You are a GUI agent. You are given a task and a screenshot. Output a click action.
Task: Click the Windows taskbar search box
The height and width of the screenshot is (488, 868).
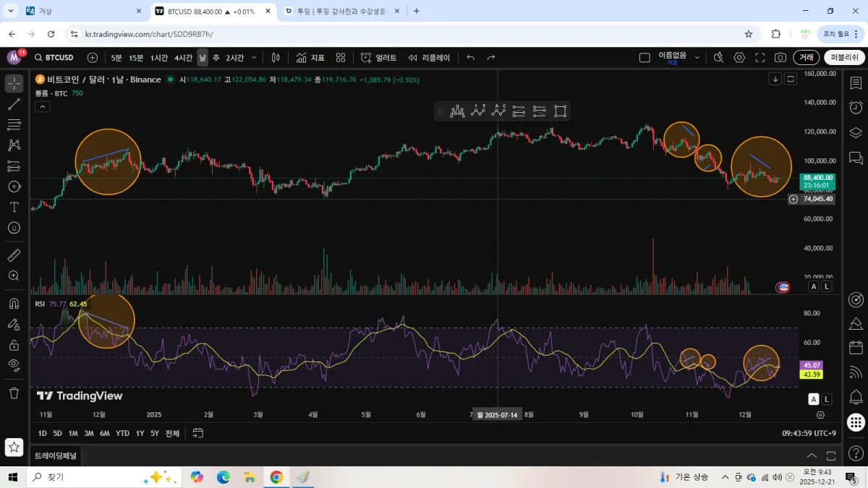(x=105, y=477)
